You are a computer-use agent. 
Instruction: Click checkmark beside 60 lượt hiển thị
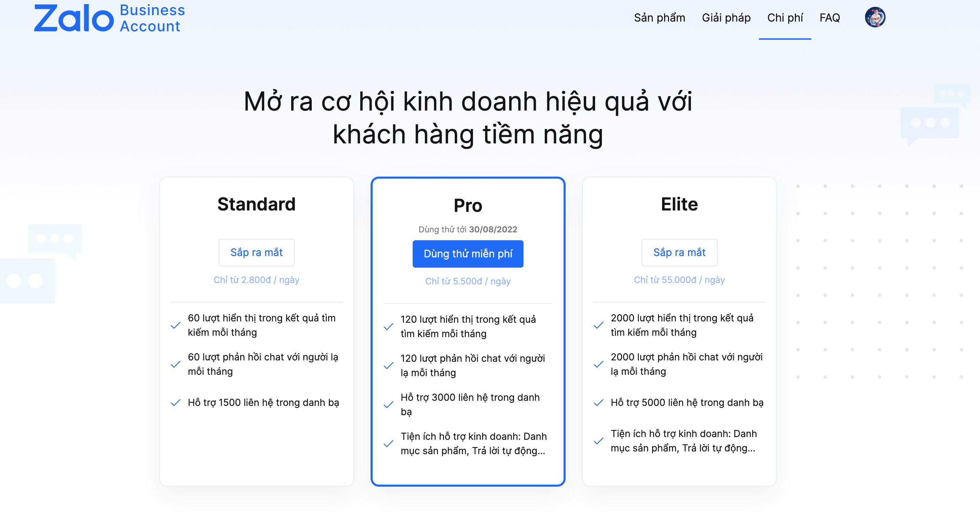tap(176, 325)
